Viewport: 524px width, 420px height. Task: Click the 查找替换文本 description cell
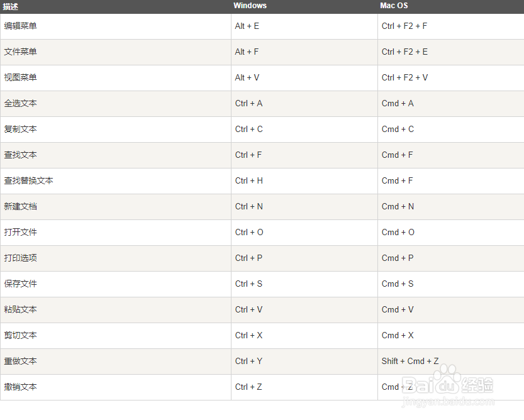tap(29, 181)
